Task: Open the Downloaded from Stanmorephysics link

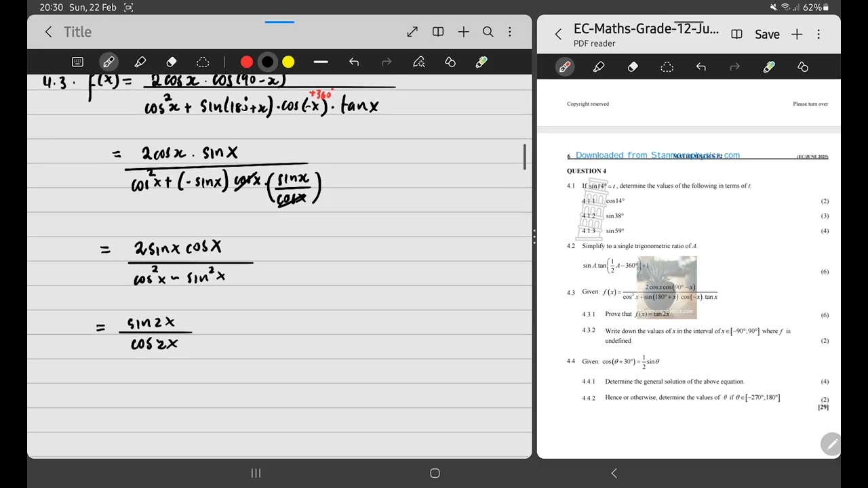Action: pyautogui.click(x=657, y=155)
